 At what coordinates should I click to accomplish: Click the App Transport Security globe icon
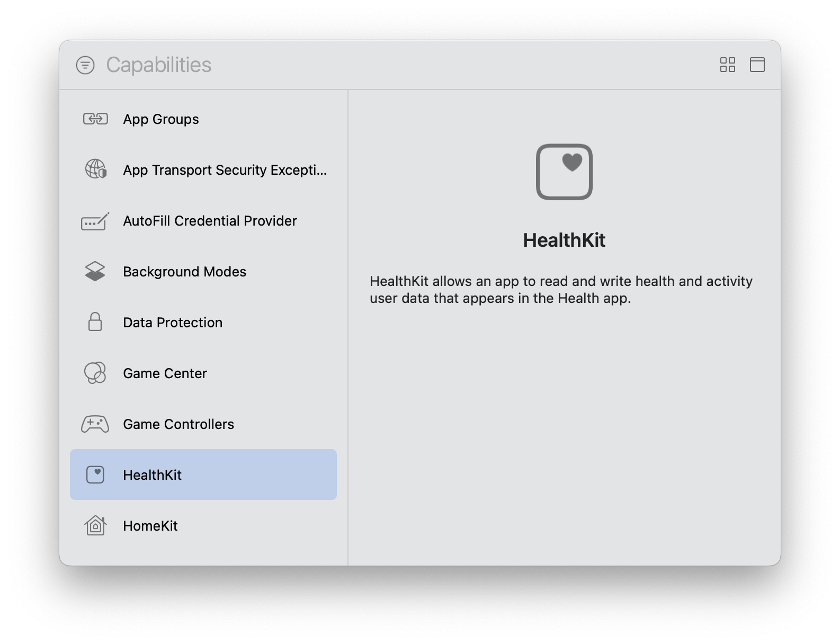(95, 169)
